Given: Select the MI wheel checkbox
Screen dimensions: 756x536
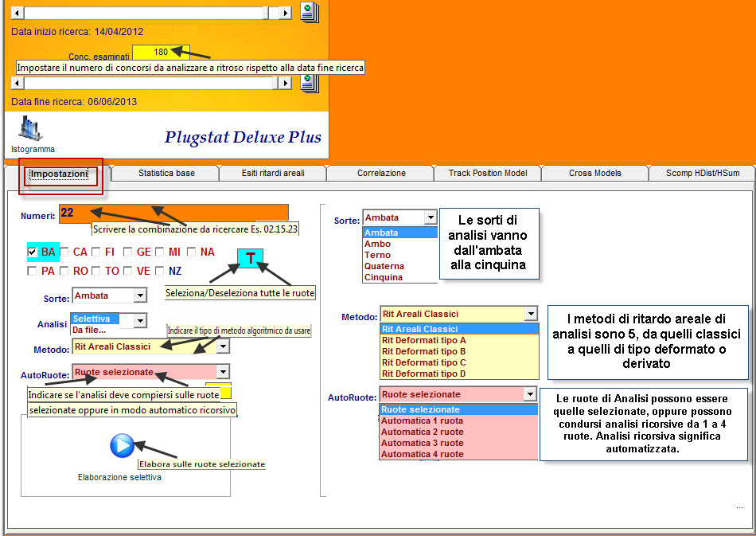Looking at the screenshot, I should point(160,252).
